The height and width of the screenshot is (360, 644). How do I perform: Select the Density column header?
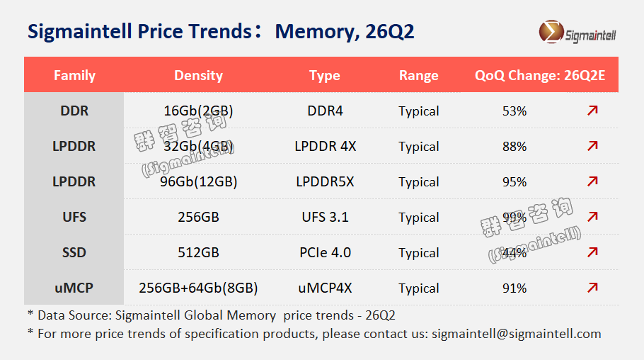point(198,75)
